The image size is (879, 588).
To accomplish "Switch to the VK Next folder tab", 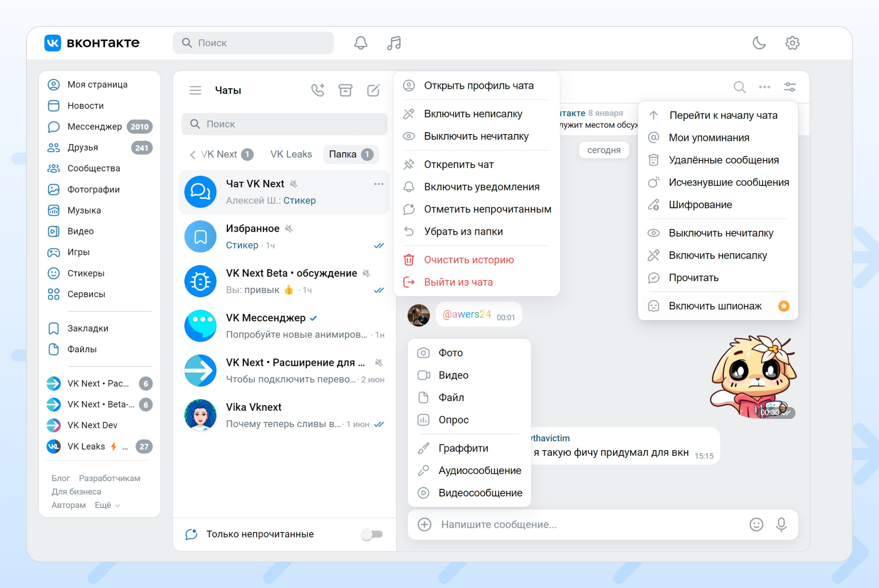I will (x=227, y=154).
